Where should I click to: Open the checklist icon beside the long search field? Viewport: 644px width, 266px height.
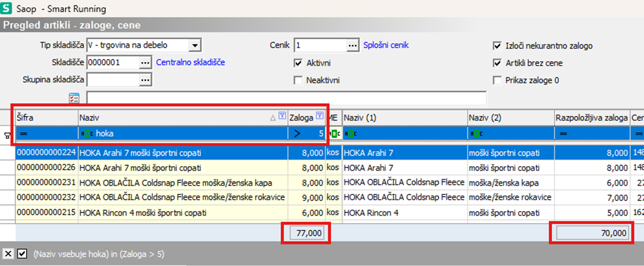74,98
